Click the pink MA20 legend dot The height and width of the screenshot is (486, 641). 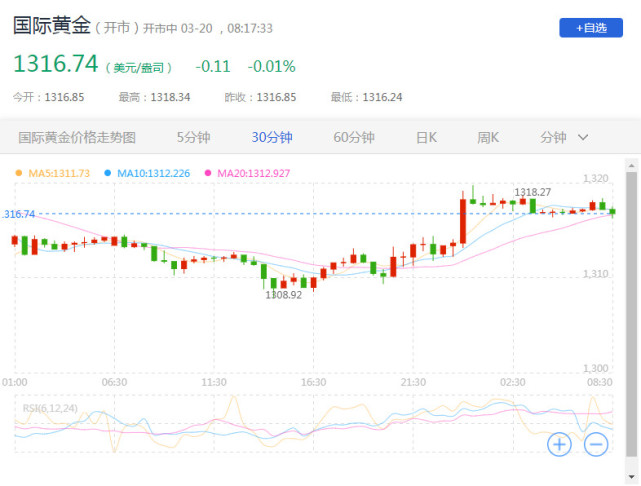pyautogui.click(x=208, y=173)
